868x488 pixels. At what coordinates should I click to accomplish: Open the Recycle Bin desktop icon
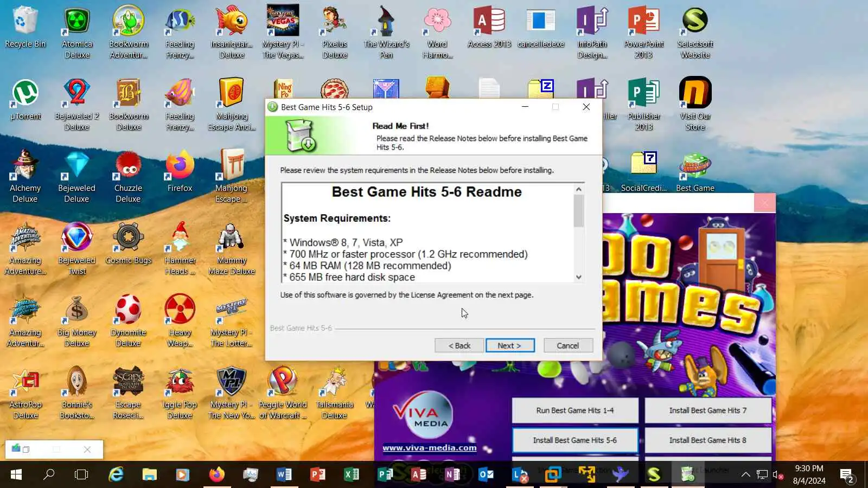tap(25, 27)
